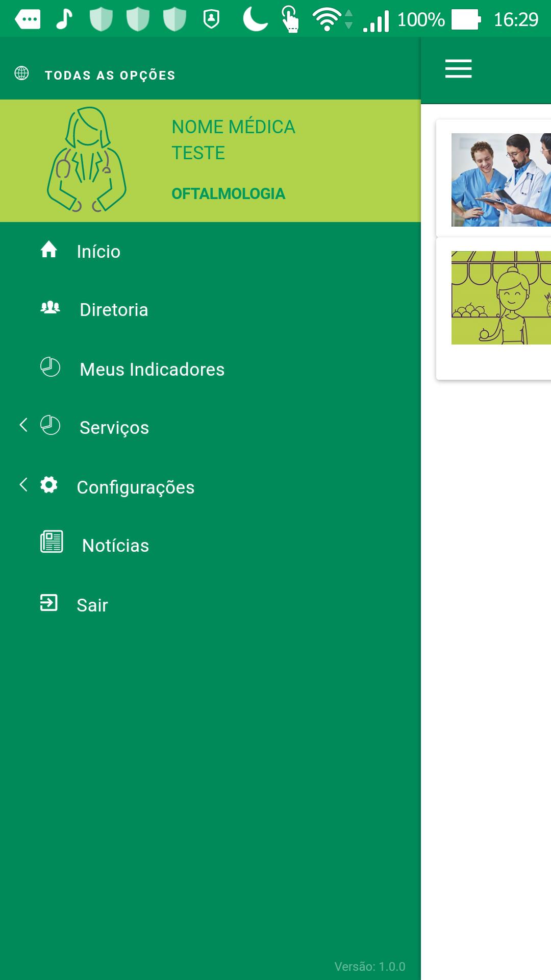Tap the Wi-Fi signal status icon
Image resolution: width=551 pixels, height=980 pixels.
pos(328,19)
